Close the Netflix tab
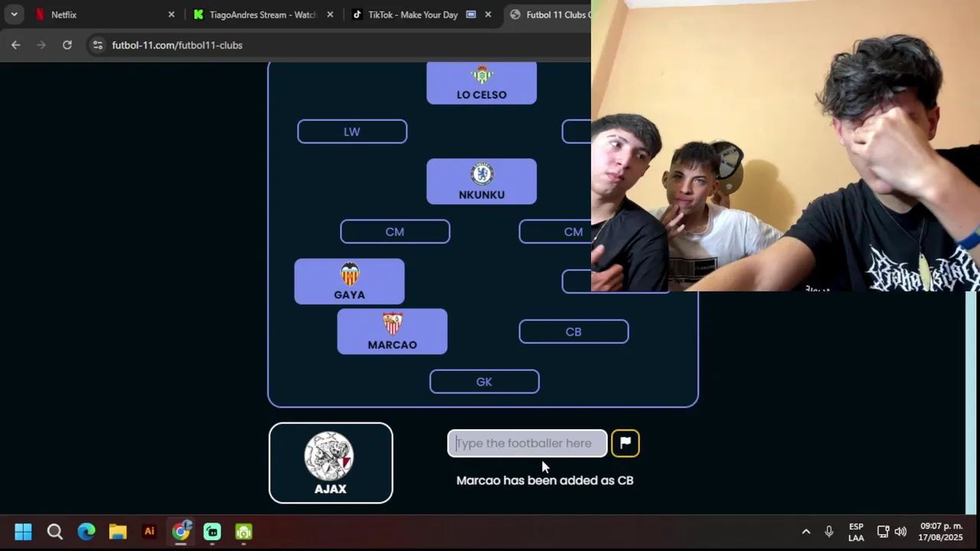Viewport: 980px width, 551px height. tap(171, 15)
